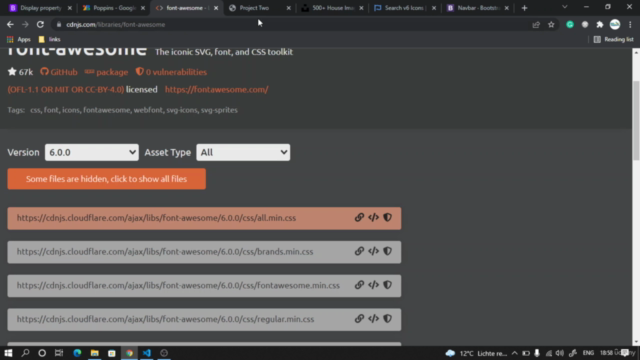Switch to 500+ House Images tab

point(332,8)
